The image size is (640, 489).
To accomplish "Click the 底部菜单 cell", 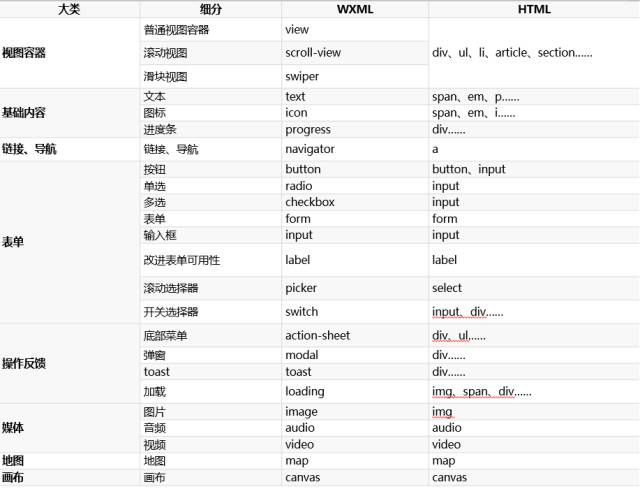I will pyautogui.click(x=211, y=336).
